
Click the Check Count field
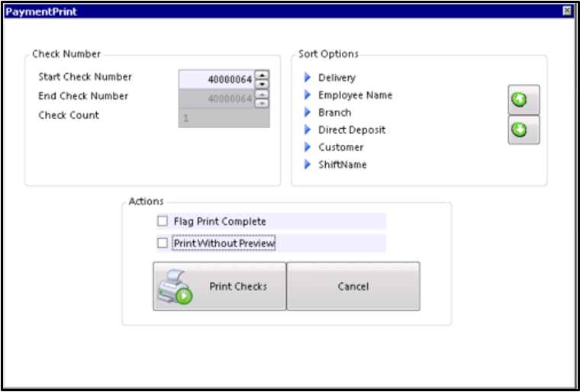click(224, 118)
